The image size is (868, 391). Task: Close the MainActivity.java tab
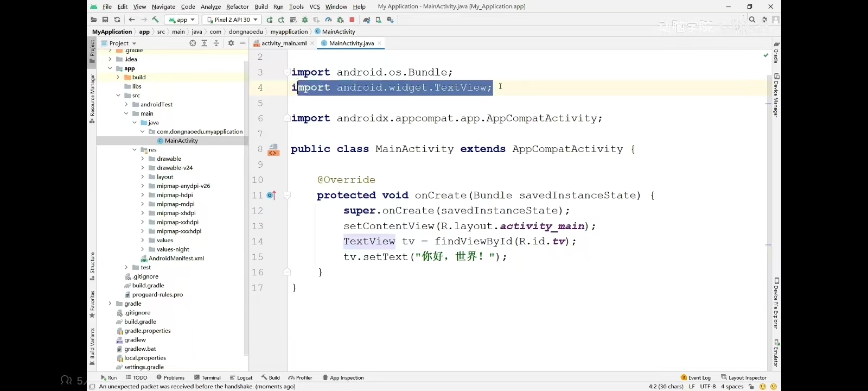[380, 43]
